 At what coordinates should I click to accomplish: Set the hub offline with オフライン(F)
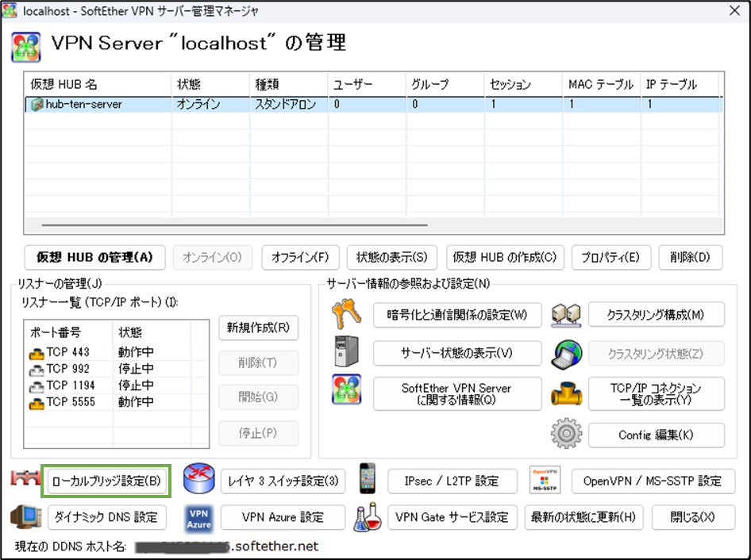point(300,258)
